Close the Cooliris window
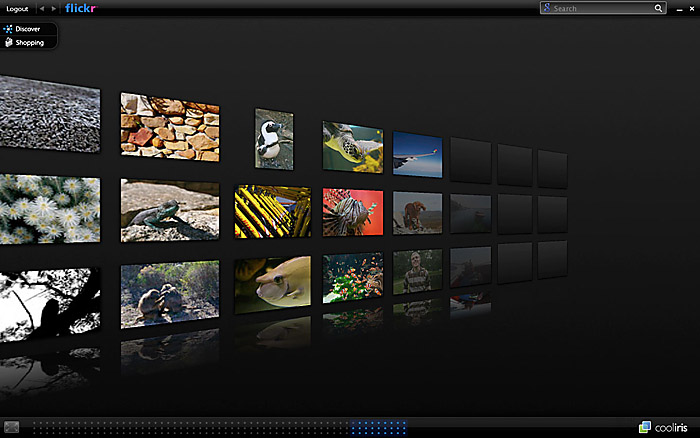This screenshot has height=438, width=700. (x=692, y=8)
